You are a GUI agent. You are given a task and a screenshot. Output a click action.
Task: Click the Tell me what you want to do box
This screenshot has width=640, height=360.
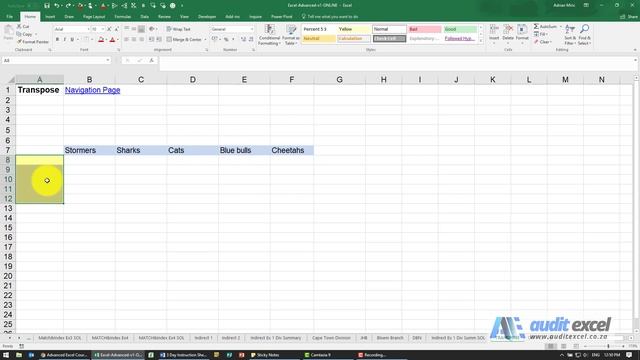tap(330, 17)
